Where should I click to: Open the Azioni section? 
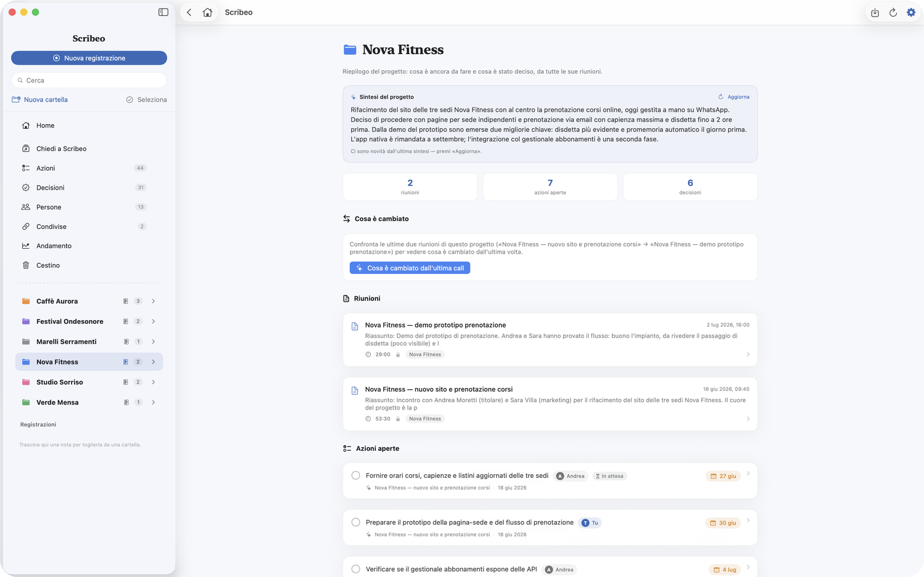pos(89,168)
